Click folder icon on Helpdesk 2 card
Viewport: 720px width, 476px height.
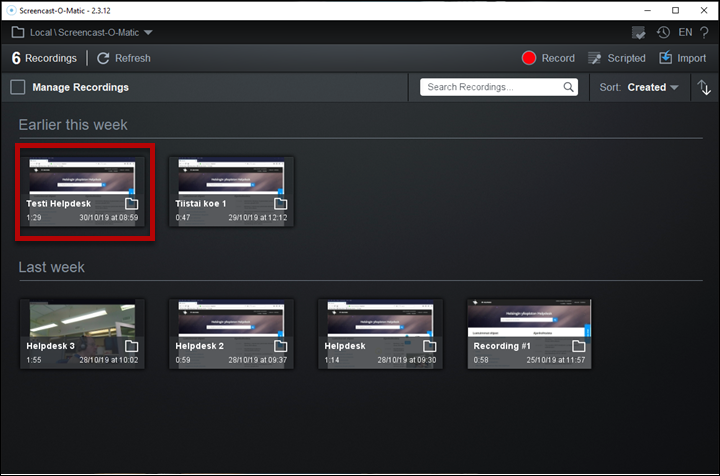tap(281, 346)
